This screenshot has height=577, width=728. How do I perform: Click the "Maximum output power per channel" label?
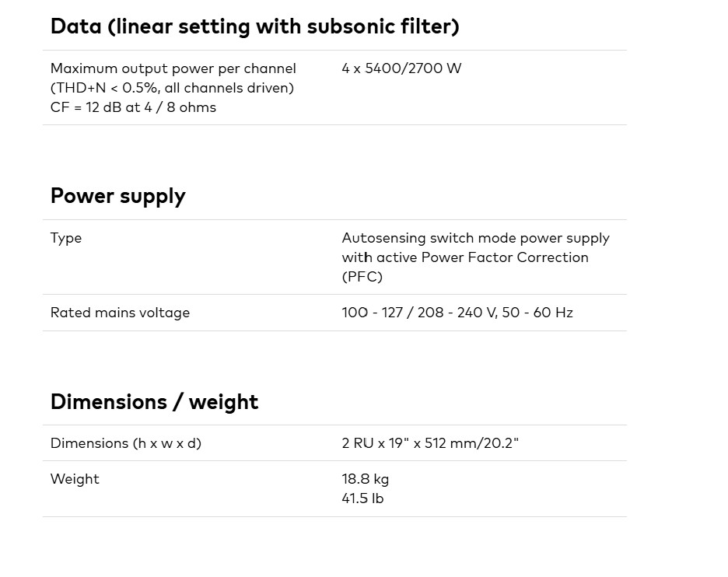point(173,68)
